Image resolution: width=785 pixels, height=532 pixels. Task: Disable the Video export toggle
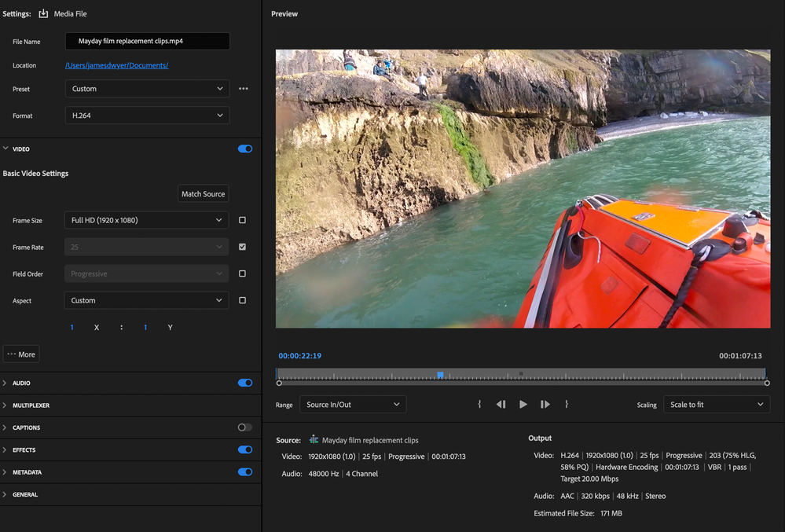point(245,149)
